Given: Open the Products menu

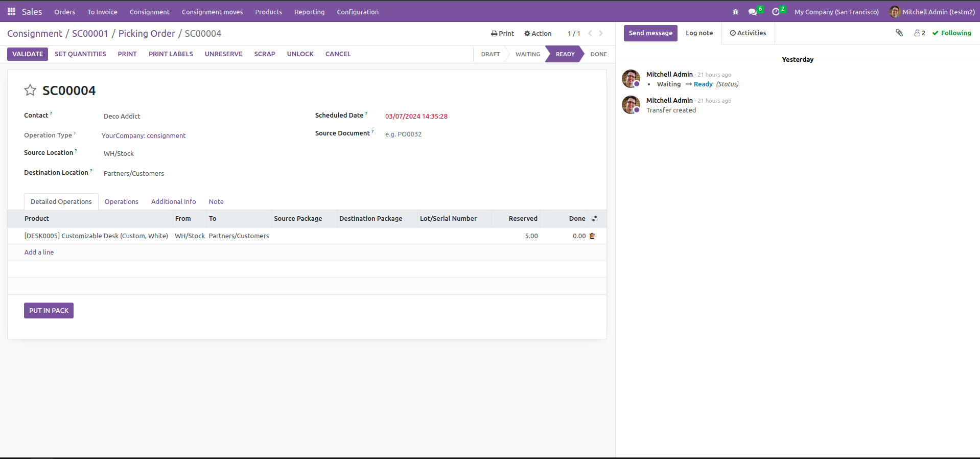Looking at the screenshot, I should point(268,12).
